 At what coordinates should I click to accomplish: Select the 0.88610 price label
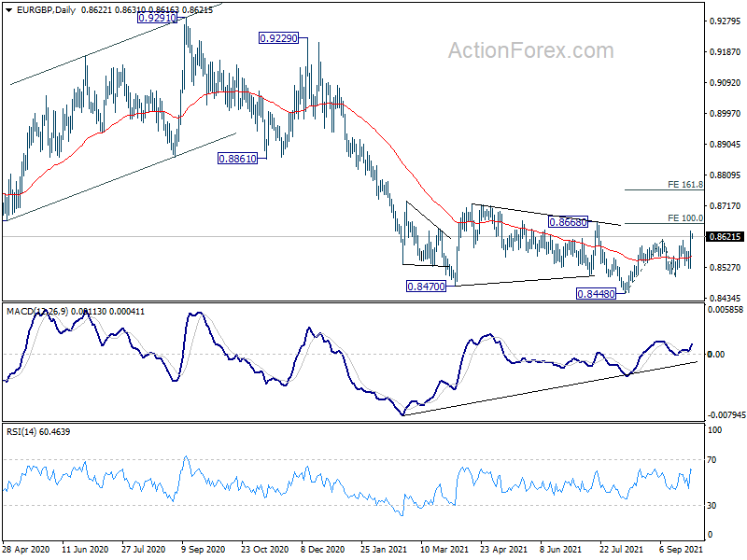tap(237, 159)
